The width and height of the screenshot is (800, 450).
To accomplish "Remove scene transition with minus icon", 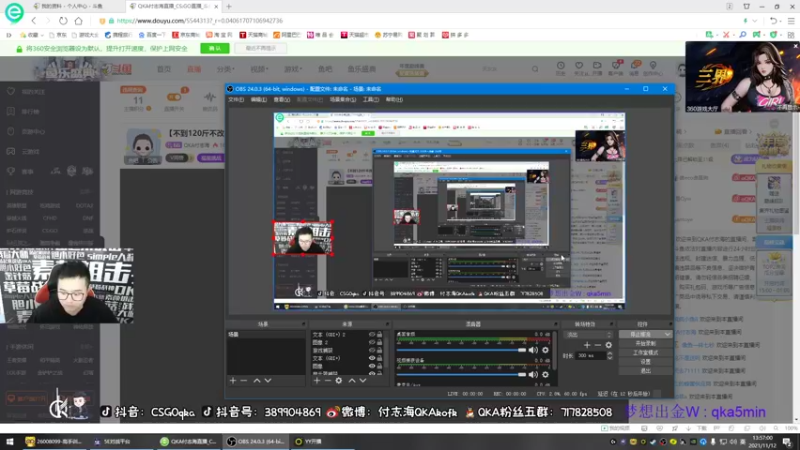I will pos(597,345).
